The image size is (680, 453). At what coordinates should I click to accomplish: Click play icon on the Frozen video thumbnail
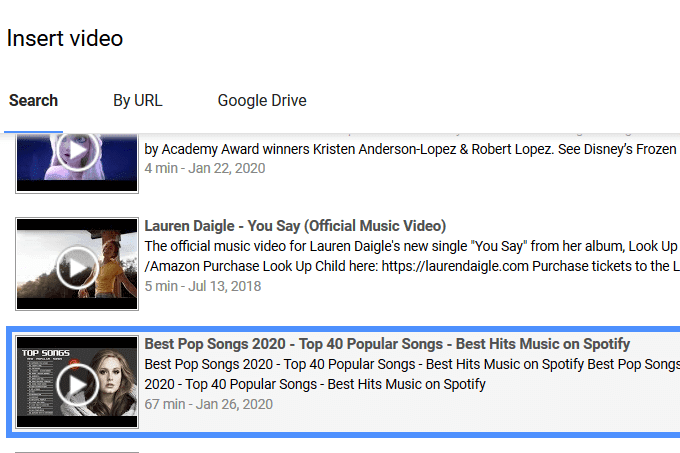(x=77, y=152)
